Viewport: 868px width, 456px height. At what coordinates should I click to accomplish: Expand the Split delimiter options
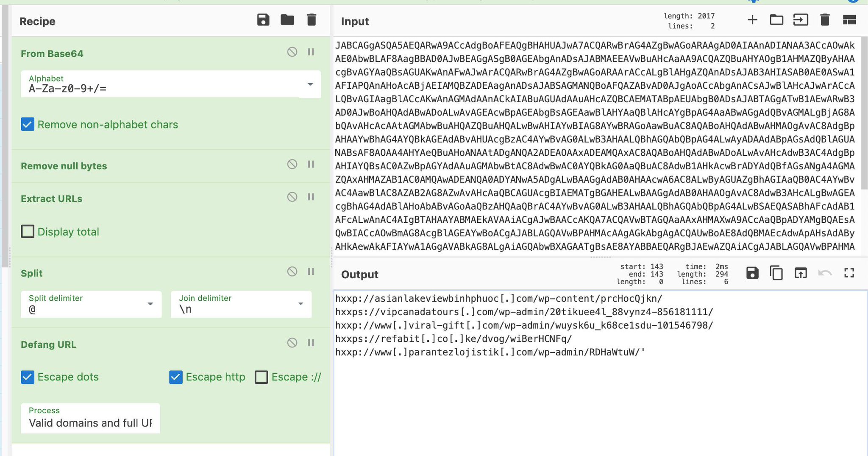150,304
